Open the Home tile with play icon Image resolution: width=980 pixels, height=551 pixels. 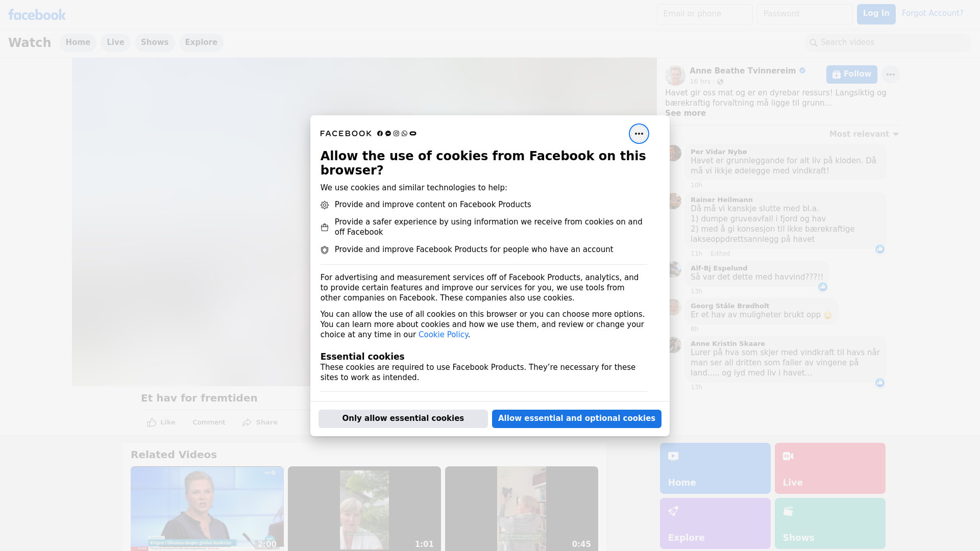(715, 468)
